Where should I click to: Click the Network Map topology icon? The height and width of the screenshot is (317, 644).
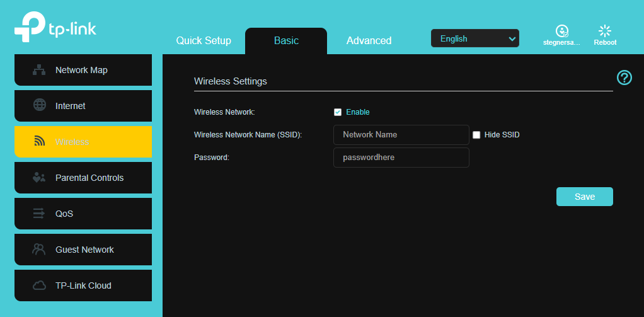click(x=39, y=70)
